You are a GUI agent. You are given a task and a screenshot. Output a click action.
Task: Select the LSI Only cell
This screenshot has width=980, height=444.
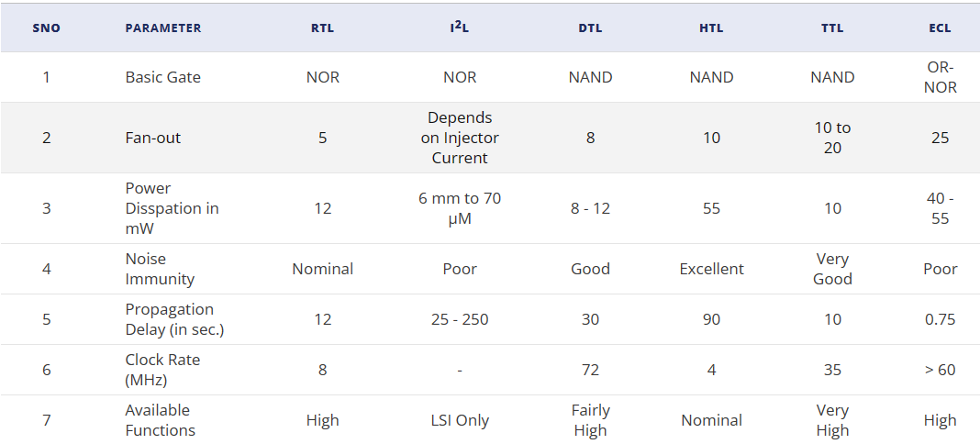460,420
